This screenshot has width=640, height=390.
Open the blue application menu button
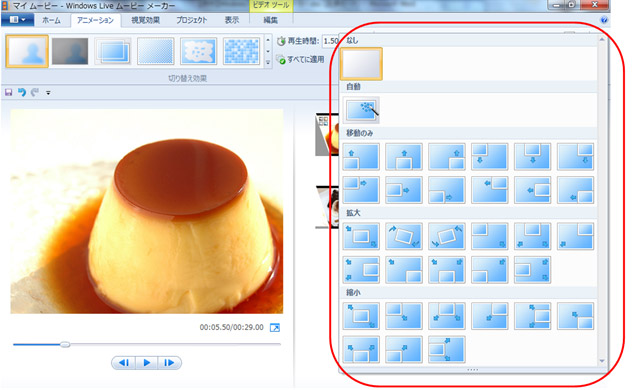tap(17, 20)
